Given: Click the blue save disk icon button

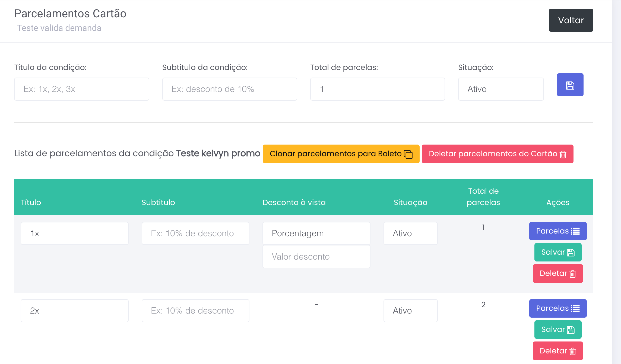Looking at the screenshot, I should coord(570,85).
